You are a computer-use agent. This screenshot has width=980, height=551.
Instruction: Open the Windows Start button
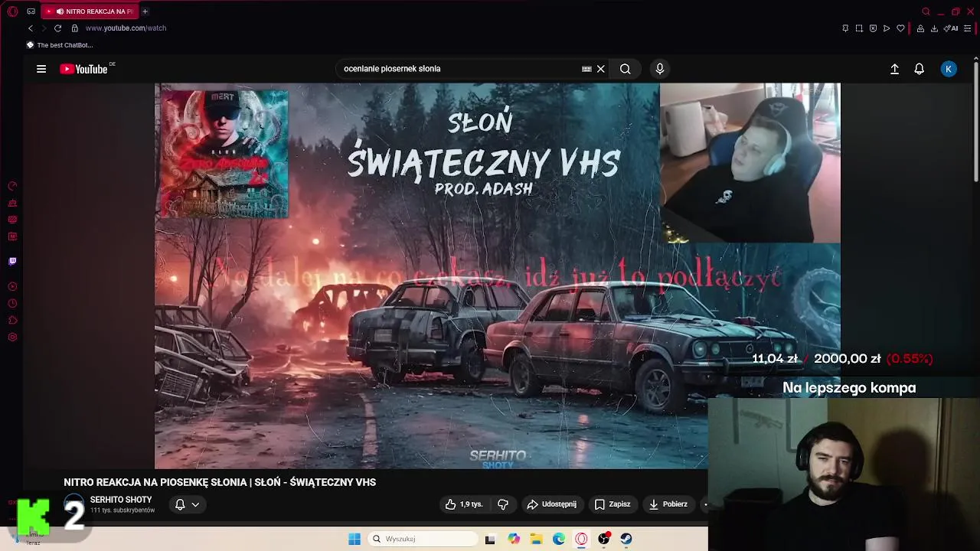[354, 539]
